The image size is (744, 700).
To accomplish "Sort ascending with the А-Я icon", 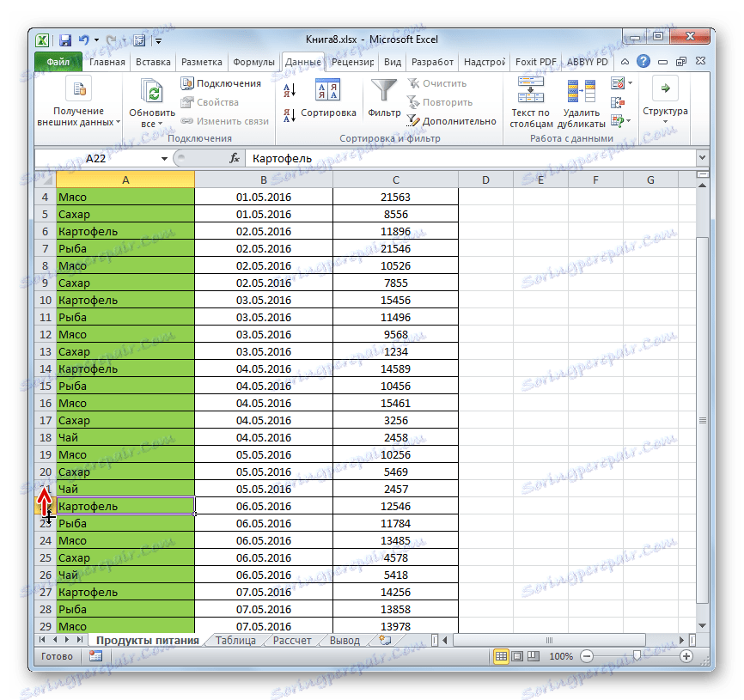I will pos(290,88).
